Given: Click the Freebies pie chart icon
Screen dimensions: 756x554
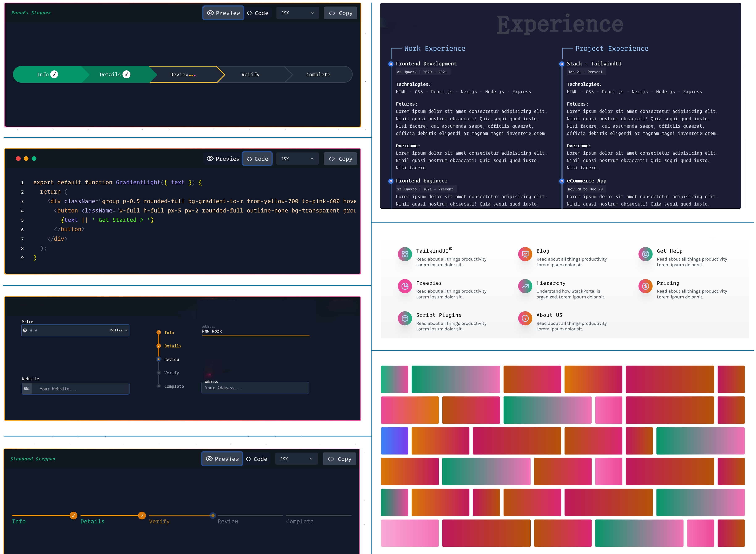Looking at the screenshot, I should [x=405, y=286].
